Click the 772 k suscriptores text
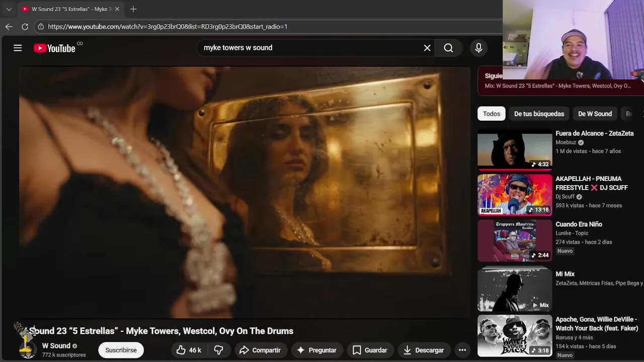The height and width of the screenshot is (362, 644). click(64, 355)
